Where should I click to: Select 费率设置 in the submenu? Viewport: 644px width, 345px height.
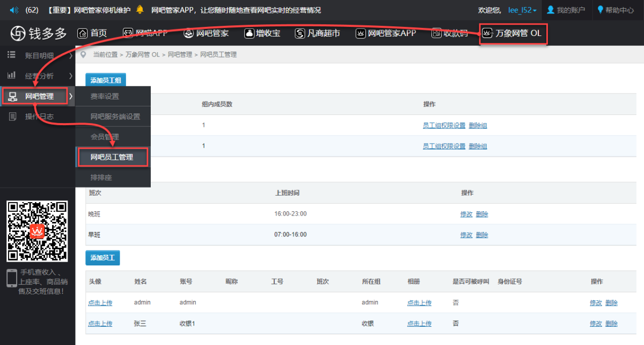(105, 97)
